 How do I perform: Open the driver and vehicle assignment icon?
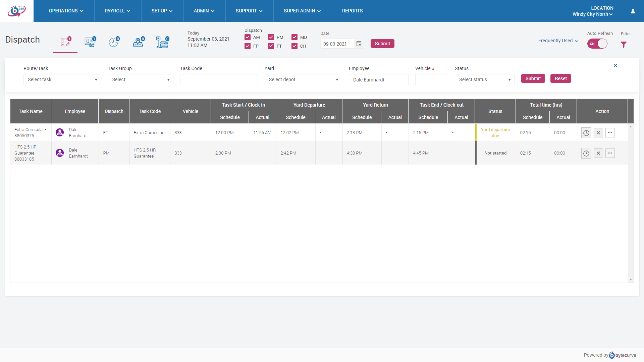click(x=90, y=42)
